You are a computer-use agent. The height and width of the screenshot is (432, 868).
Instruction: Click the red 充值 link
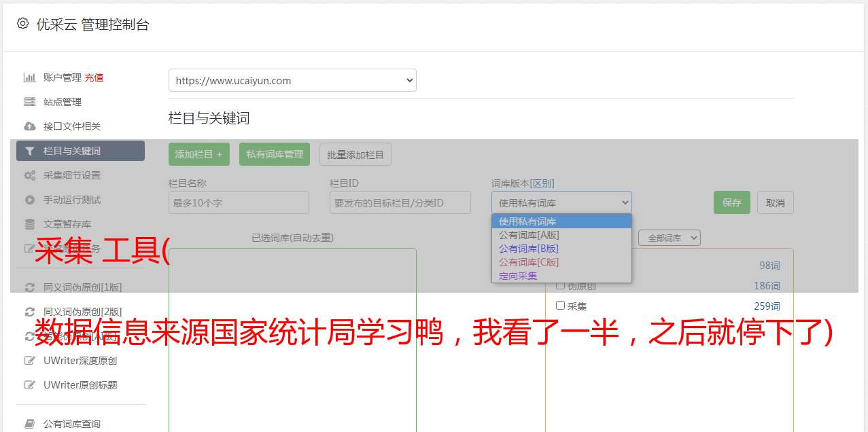tap(94, 77)
